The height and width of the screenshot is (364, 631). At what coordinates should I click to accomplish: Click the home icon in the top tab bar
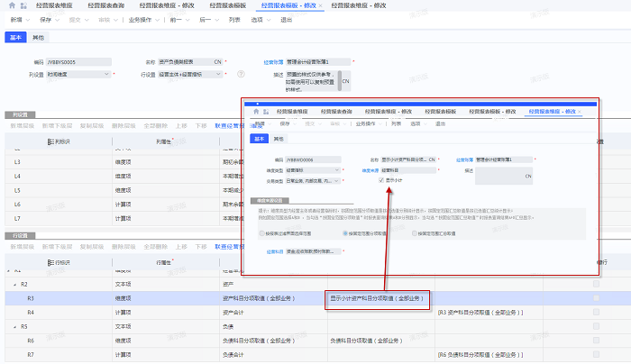[x=9, y=5]
